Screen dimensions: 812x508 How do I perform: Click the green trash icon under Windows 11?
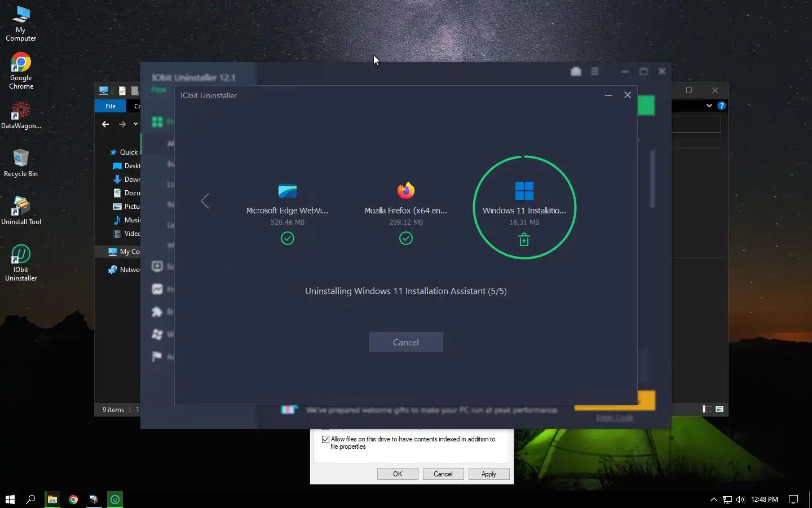524,240
